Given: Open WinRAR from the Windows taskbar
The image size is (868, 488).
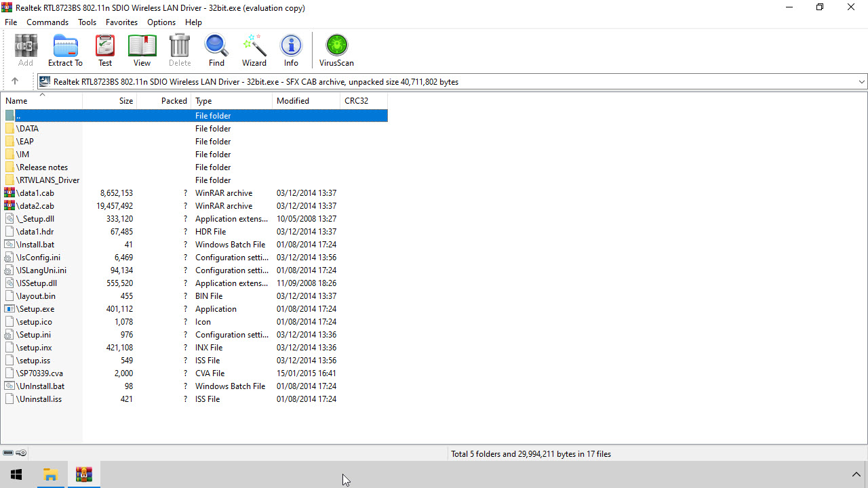Looking at the screenshot, I should tap(84, 474).
